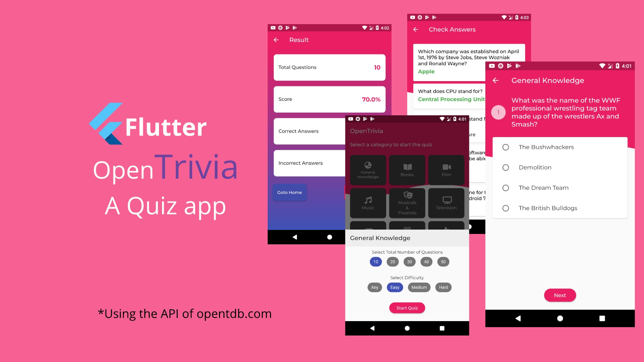Click the back arrow on General Knowledge screen

(496, 80)
